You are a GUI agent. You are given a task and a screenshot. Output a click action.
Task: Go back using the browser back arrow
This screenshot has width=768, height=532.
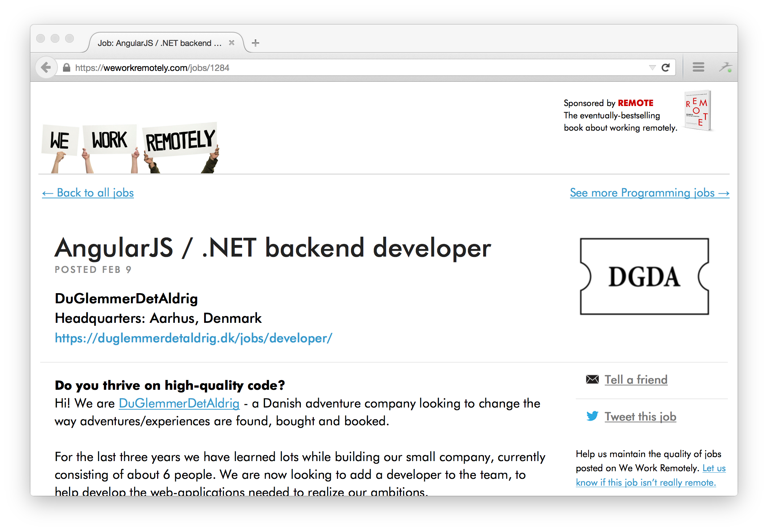46,67
